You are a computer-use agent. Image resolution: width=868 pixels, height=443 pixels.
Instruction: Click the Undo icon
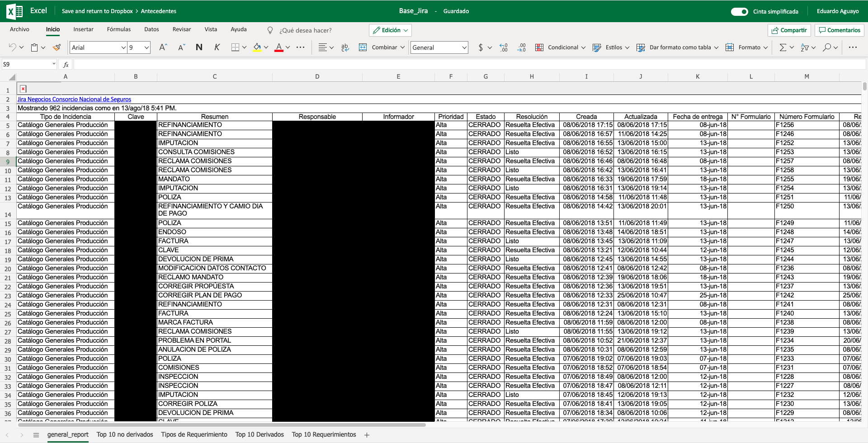pyautogui.click(x=12, y=47)
